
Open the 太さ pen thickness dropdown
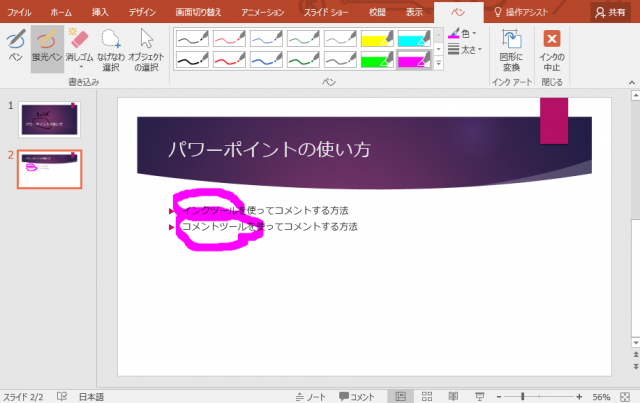tap(467, 47)
